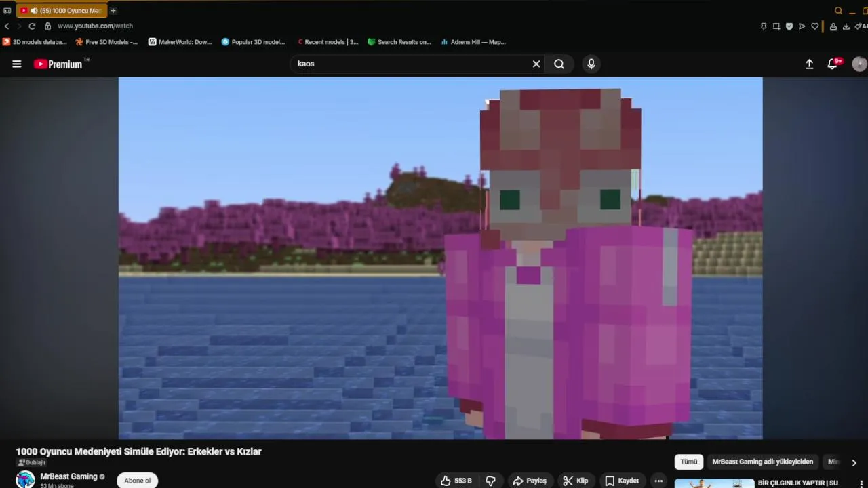Open the 'BİR ÇILGINLIK YAPTIR' video options menu
Viewport: 868px width, 488px height.
click(x=862, y=484)
